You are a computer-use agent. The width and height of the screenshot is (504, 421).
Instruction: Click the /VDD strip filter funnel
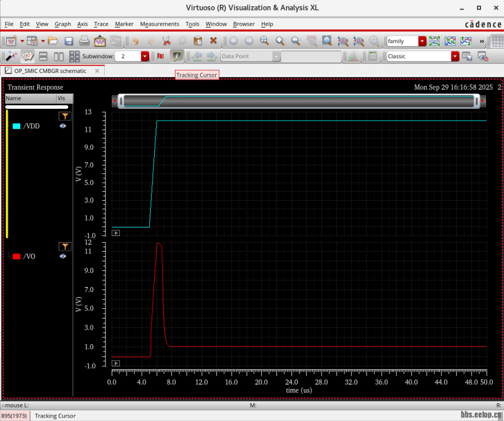coord(65,117)
